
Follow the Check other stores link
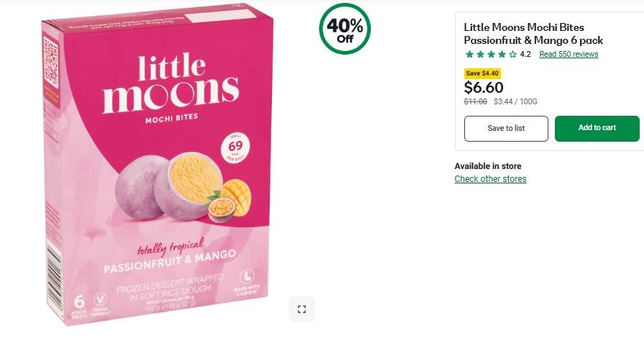(x=490, y=179)
